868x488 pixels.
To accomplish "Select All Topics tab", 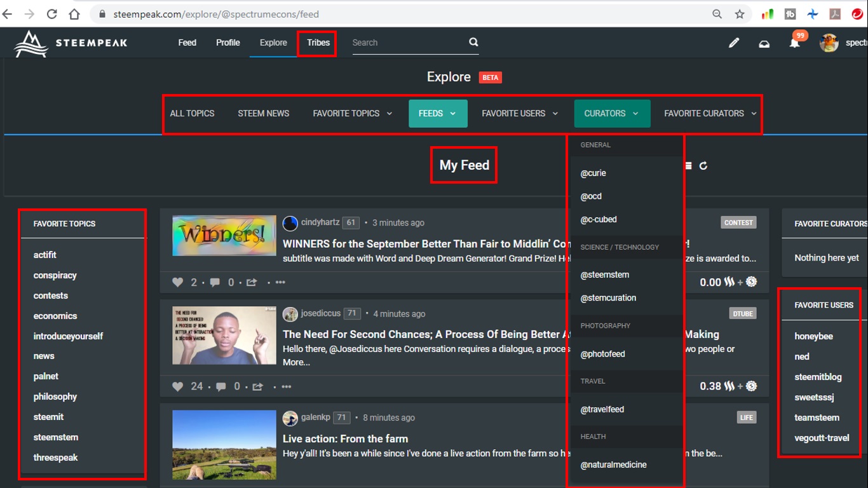I will coord(192,114).
